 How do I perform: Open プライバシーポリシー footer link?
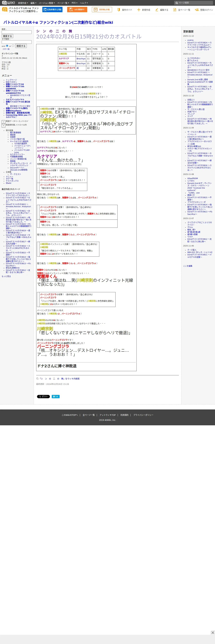(x=143, y=415)
